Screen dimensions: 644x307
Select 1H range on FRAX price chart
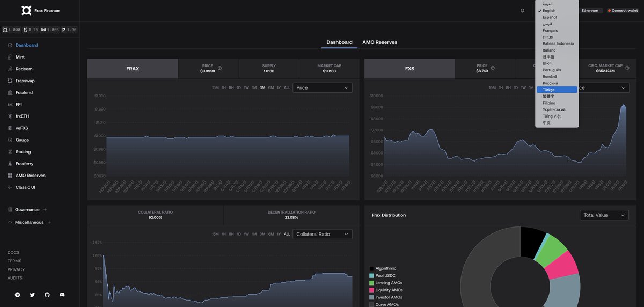[224, 87]
